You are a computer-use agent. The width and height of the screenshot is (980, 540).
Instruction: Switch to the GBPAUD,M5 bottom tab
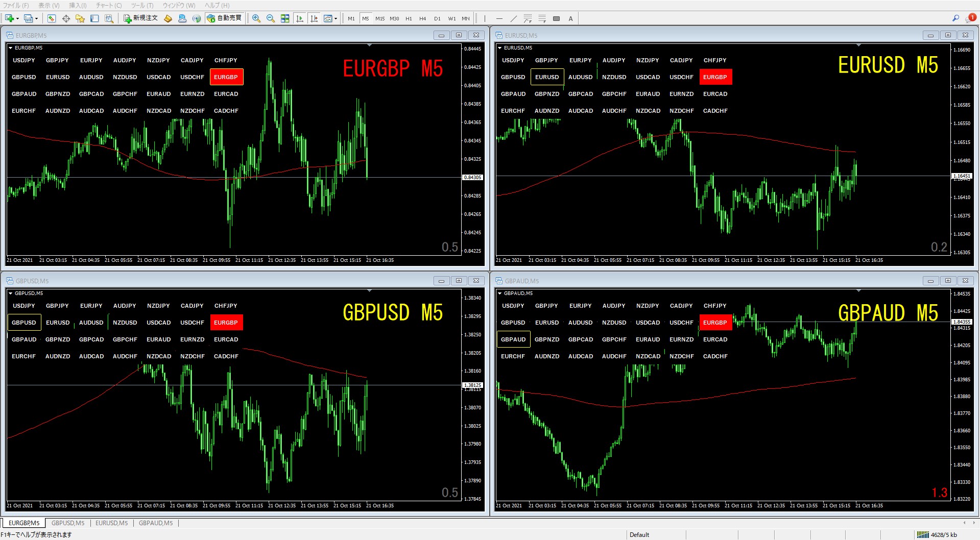(156, 523)
